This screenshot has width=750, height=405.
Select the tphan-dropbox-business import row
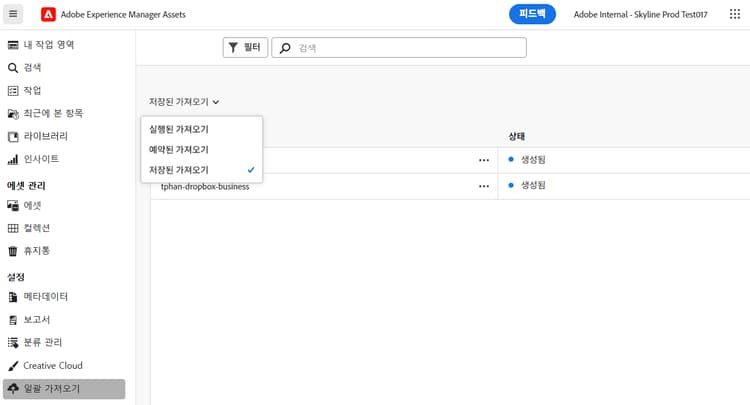(450, 186)
